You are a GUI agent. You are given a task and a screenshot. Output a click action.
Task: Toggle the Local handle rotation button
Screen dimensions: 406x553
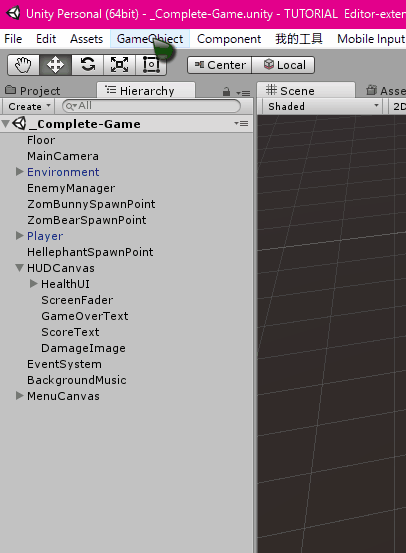point(283,65)
